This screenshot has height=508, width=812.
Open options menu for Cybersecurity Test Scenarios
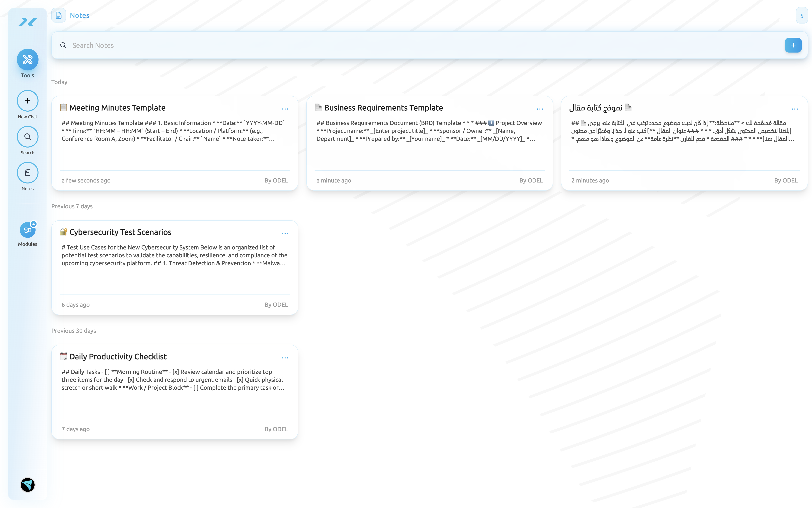click(285, 233)
